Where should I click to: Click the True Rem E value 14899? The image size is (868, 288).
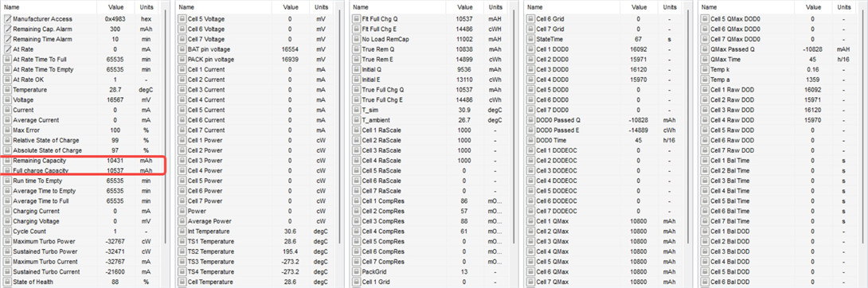pyautogui.click(x=464, y=59)
